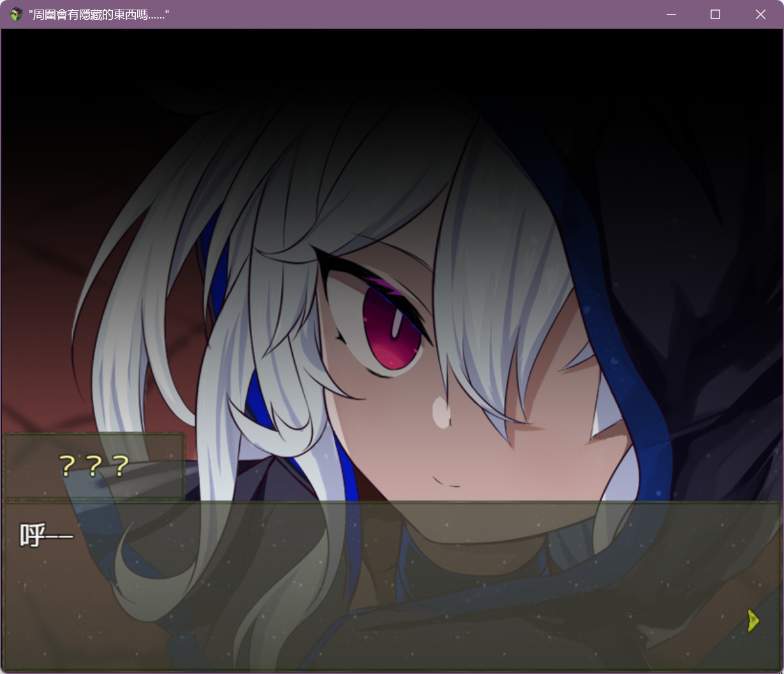784x674 pixels.
Task: Minimize the game window
Action: coord(671,14)
